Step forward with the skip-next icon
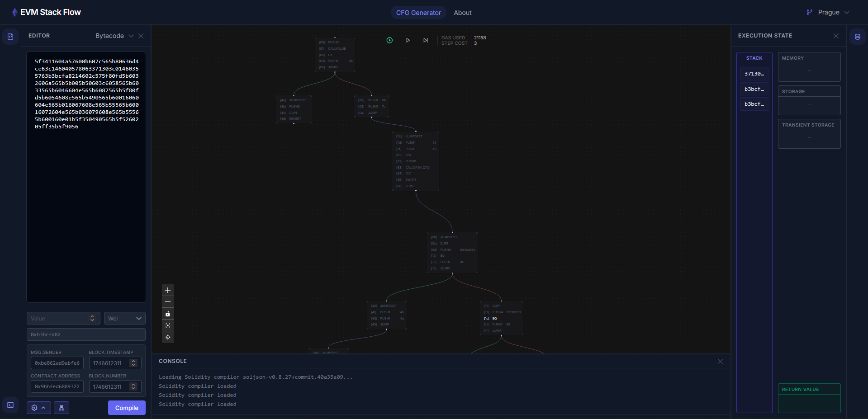This screenshot has width=868, height=419. tap(425, 40)
